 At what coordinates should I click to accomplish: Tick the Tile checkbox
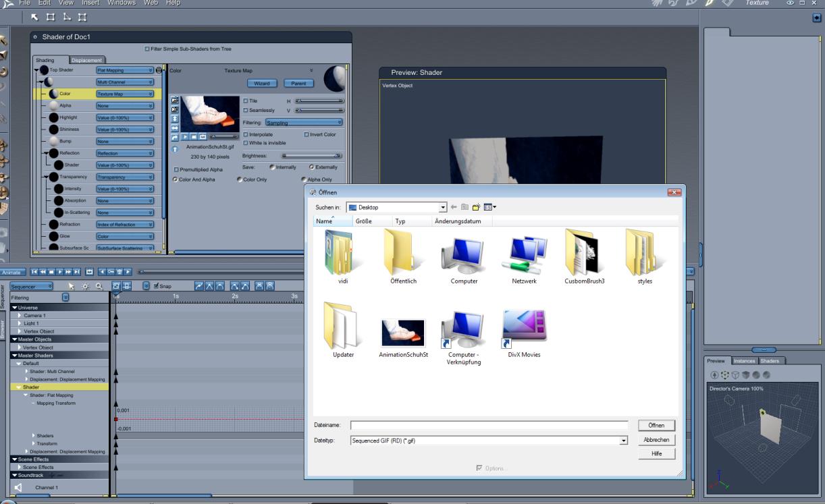click(244, 101)
